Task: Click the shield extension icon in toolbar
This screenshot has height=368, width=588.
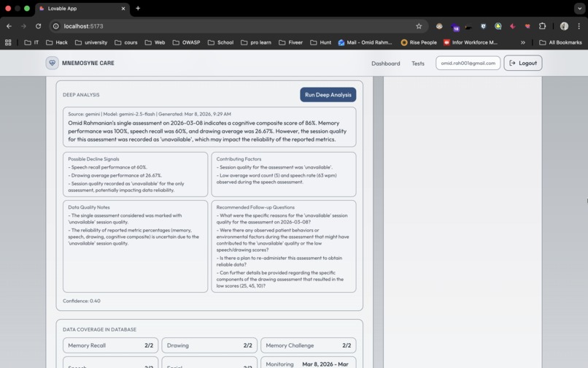Action: pyautogui.click(x=484, y=26)
